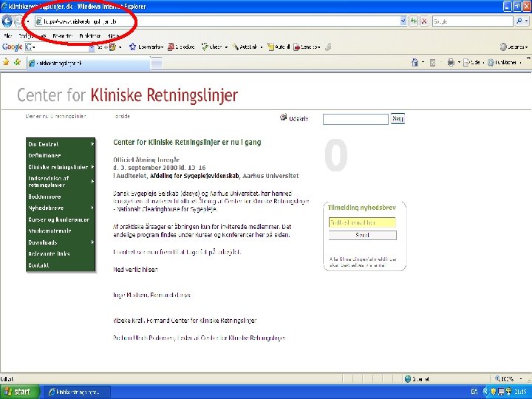
Task: Click the Favorites star icon
Action: (x=6, y=62)
